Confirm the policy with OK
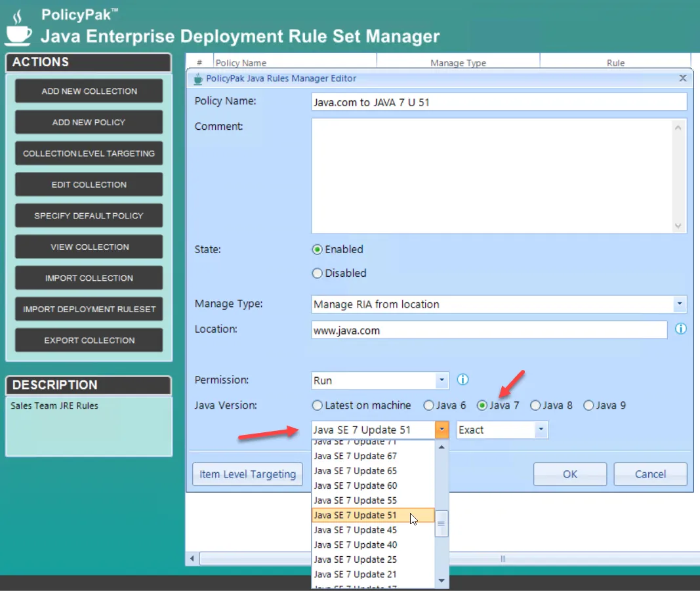700x591 pixels. pyautogui.click(x=570, y=474)
